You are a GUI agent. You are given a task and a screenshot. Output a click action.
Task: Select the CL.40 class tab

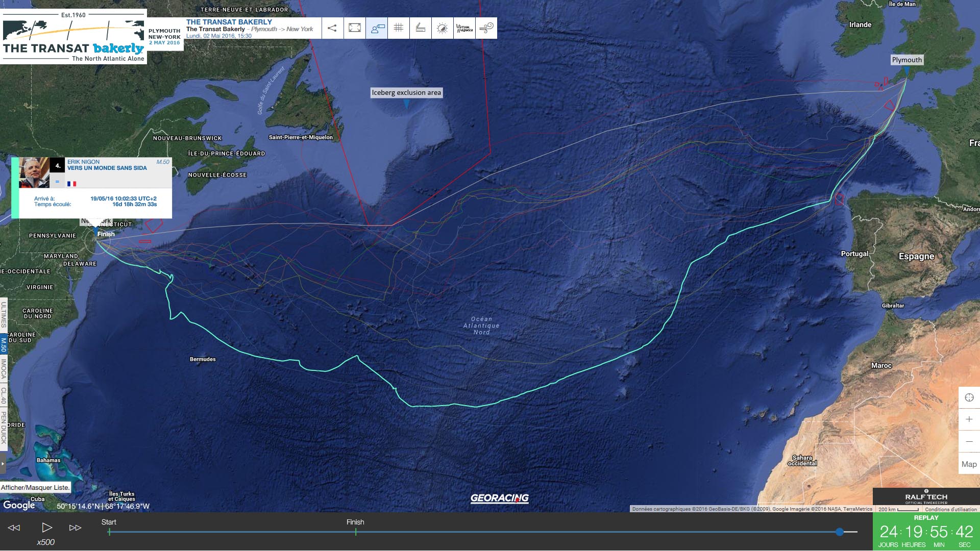tap(4, 395)
